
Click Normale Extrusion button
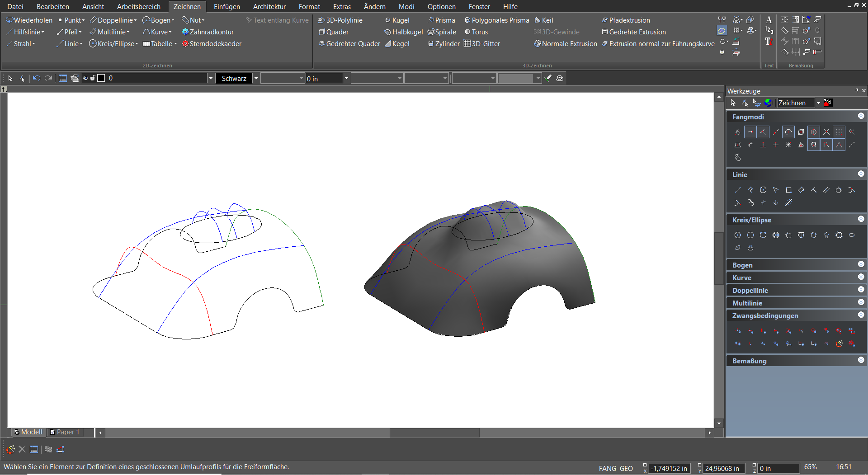565,44
